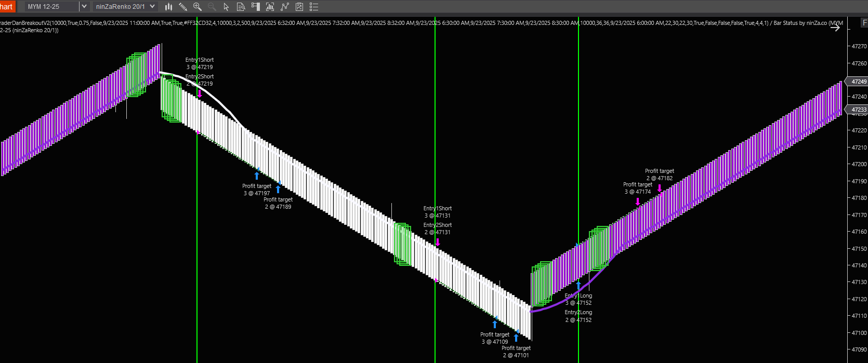The width and height of the screenshot is (868, 363).
Task: Open the drawing tools pencil icon
Action: (183, 7)
